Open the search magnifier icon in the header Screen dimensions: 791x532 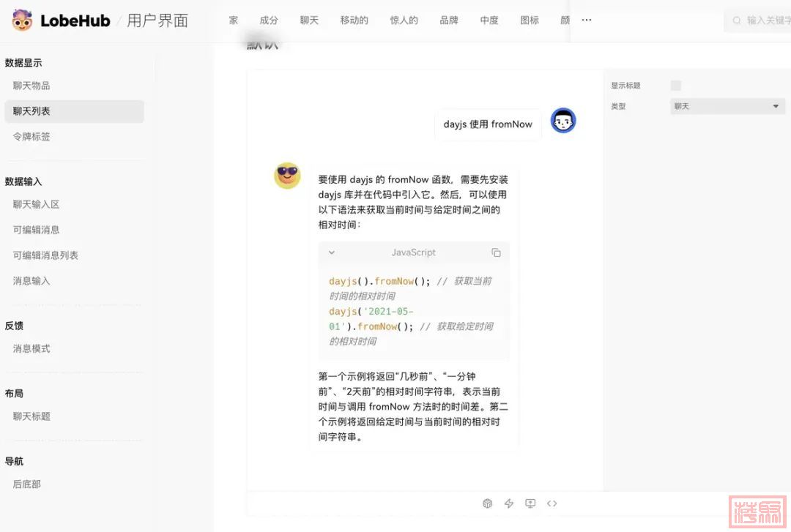737,20
